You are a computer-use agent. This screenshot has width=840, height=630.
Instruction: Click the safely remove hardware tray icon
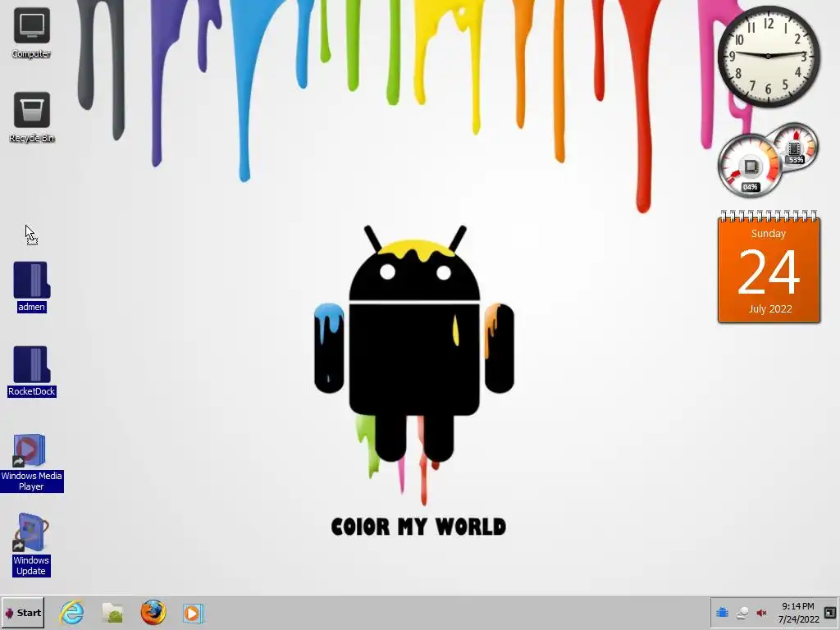(x=742, y=613)
